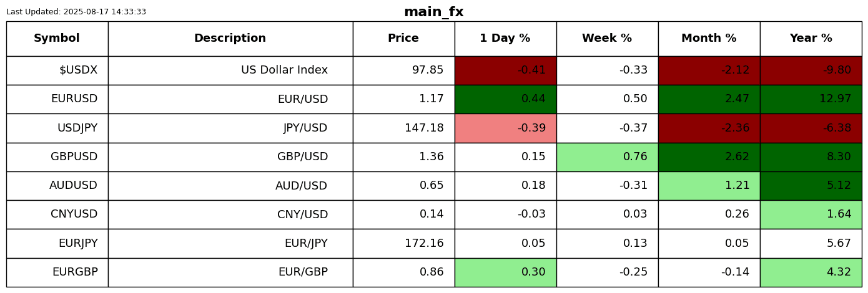This screenshot has height=293, width=868.
Task: Click the main_fx table title
Action: click(433, 12)
